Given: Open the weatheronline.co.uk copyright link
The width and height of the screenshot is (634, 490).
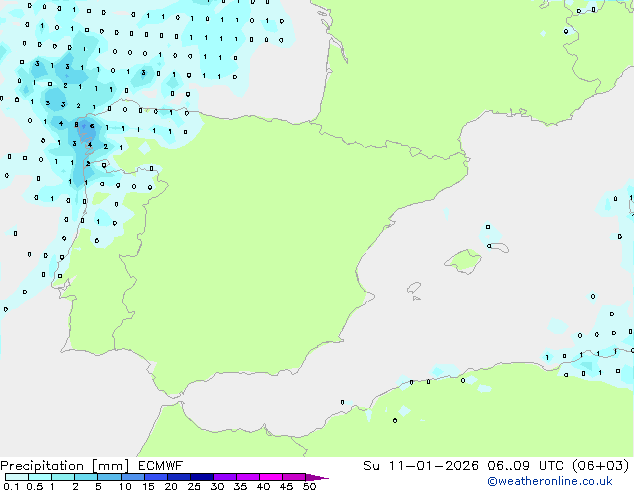Looking at the screenshot, I should 550,481.
